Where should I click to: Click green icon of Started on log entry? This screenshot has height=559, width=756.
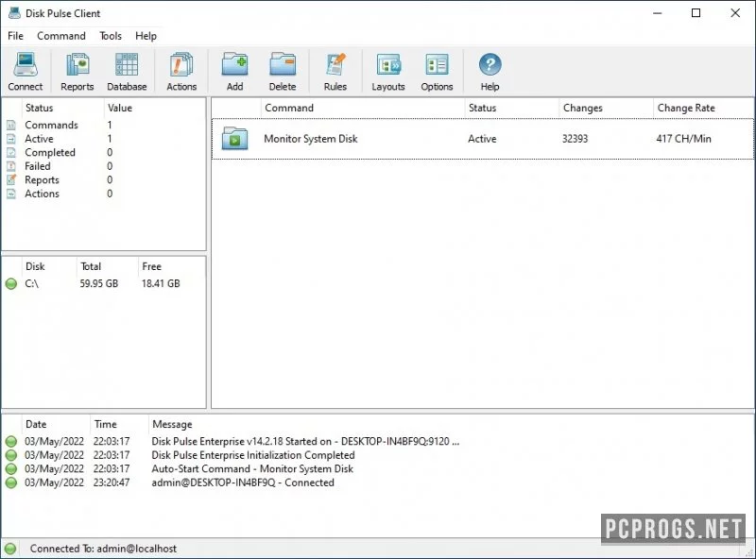[11, 441]
